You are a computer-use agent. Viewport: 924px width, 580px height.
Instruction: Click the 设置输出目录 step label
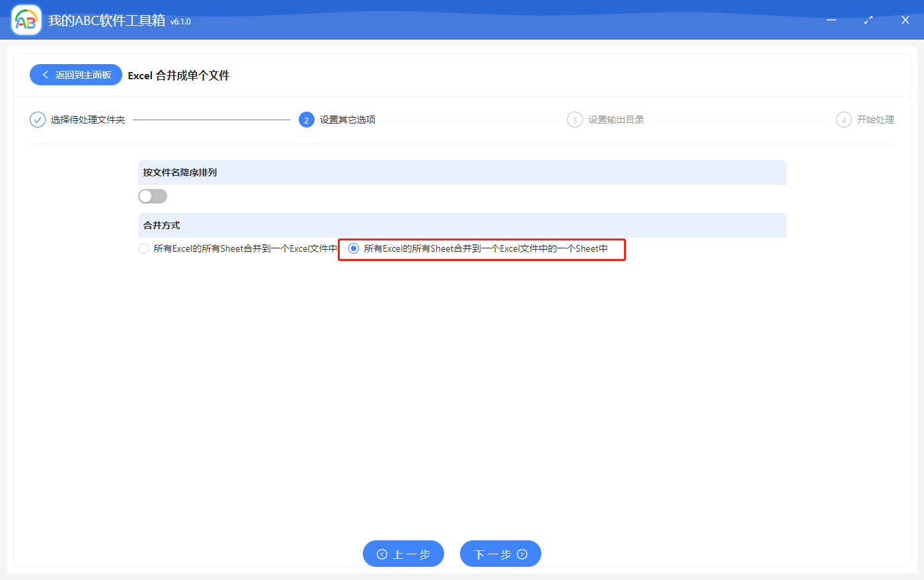pos(616,120)
